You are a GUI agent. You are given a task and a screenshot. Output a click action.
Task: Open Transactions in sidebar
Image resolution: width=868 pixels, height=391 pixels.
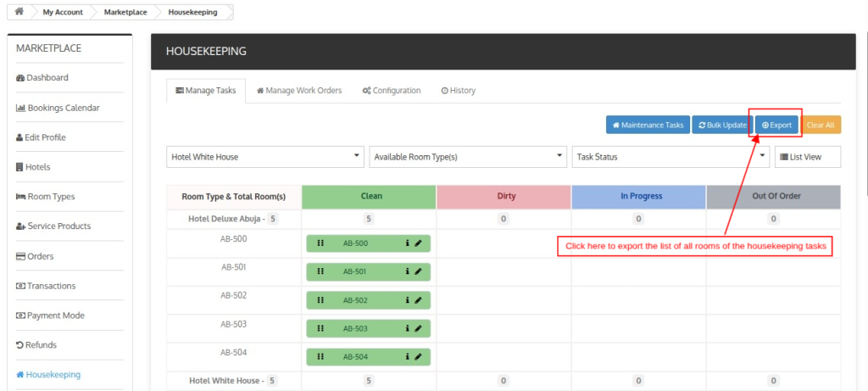point(46,286)
